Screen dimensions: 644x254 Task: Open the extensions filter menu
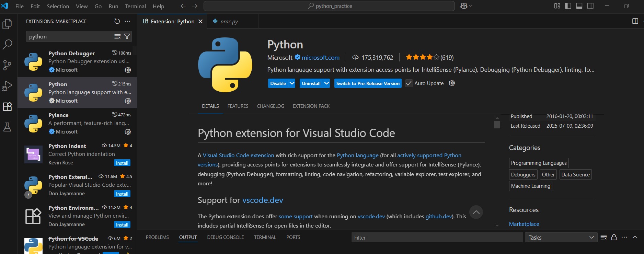pyautogui.click(x=127, y=36)
